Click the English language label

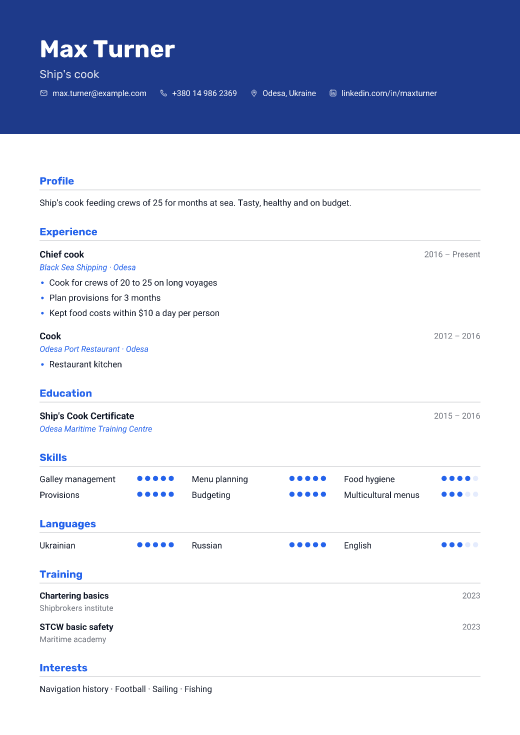pyautogui.click(x=358, y=546)
